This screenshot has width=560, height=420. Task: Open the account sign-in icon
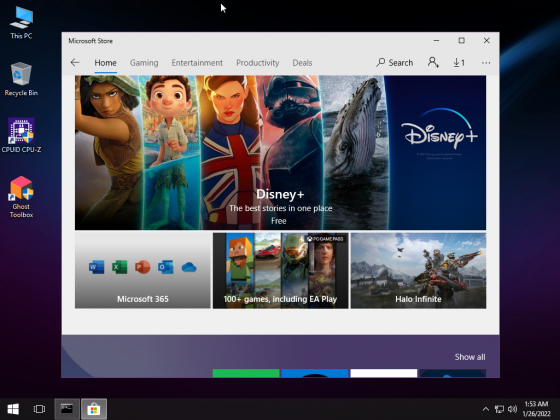(433, 63)
